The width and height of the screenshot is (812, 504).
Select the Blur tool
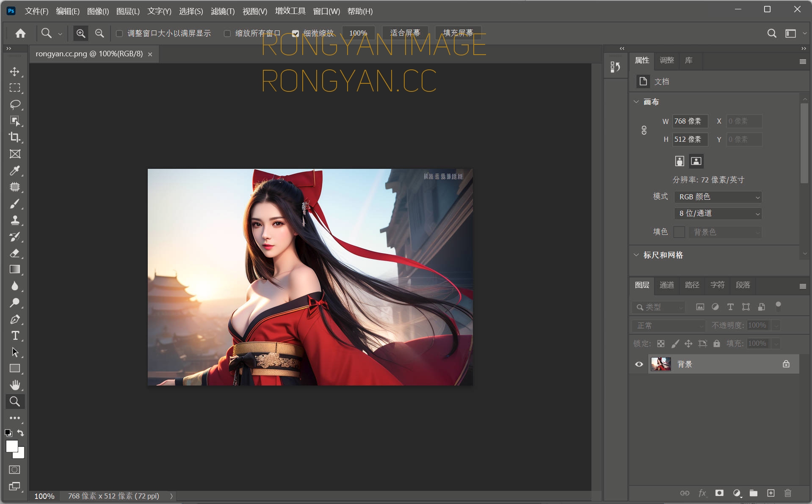[15, 286]
